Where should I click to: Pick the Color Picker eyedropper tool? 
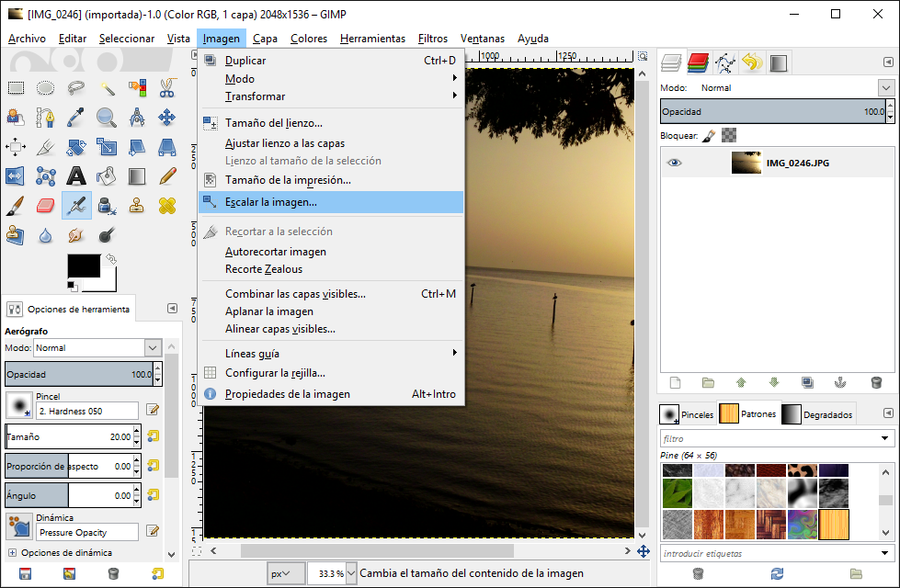point(74,118)
